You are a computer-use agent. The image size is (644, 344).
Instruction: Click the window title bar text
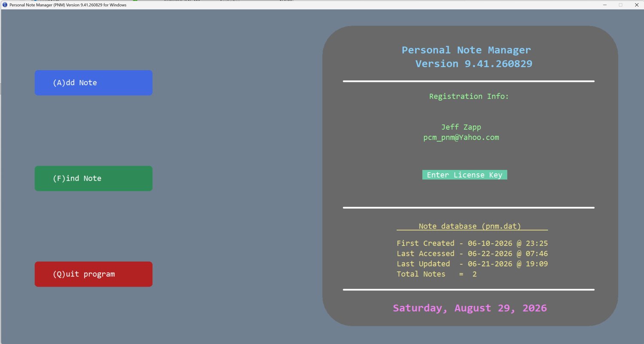point(68,5)
